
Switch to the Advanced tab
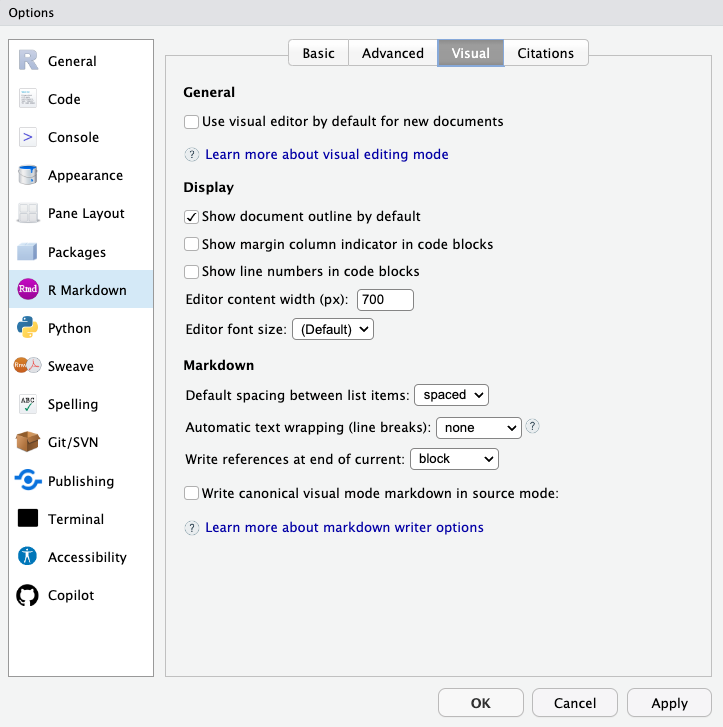pyautogui.click(x=393, y=53)
